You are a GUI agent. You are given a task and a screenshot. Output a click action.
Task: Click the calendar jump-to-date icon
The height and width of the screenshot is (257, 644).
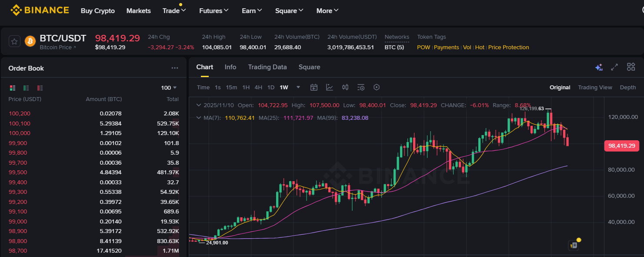pyautogui.click(x=314, y=87)
